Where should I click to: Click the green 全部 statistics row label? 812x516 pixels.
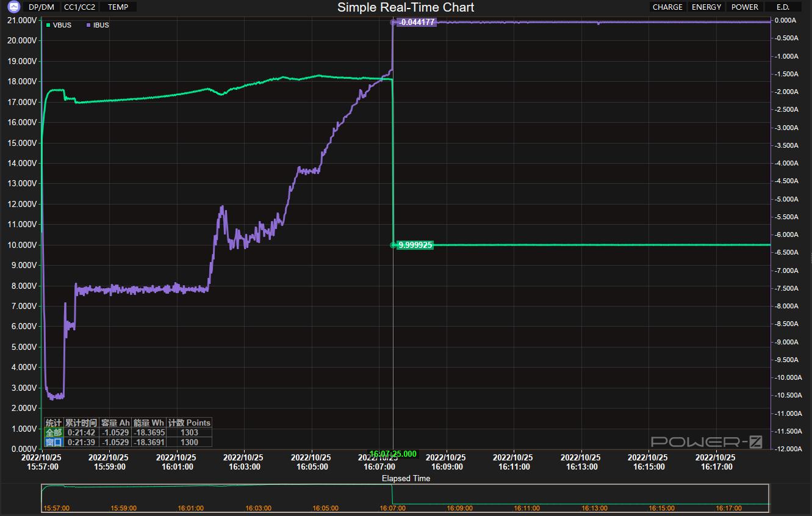click(x=54, y=432)
